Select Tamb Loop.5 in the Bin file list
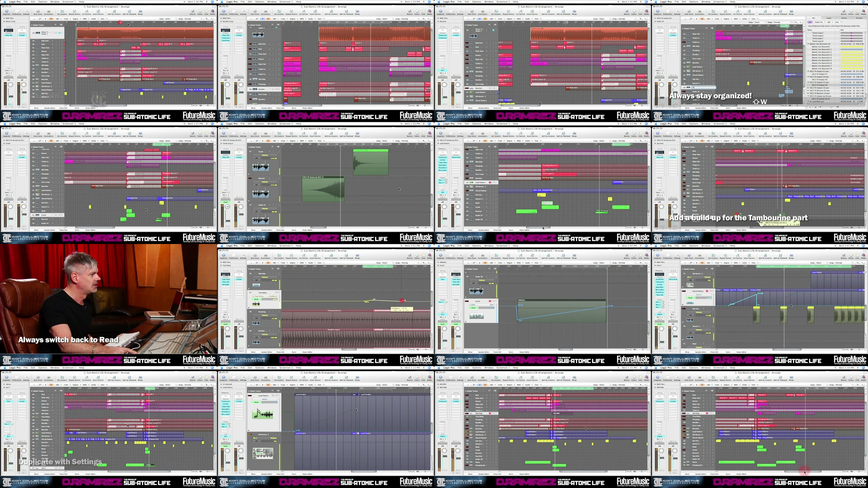868x488 pixels. [818, 33]
